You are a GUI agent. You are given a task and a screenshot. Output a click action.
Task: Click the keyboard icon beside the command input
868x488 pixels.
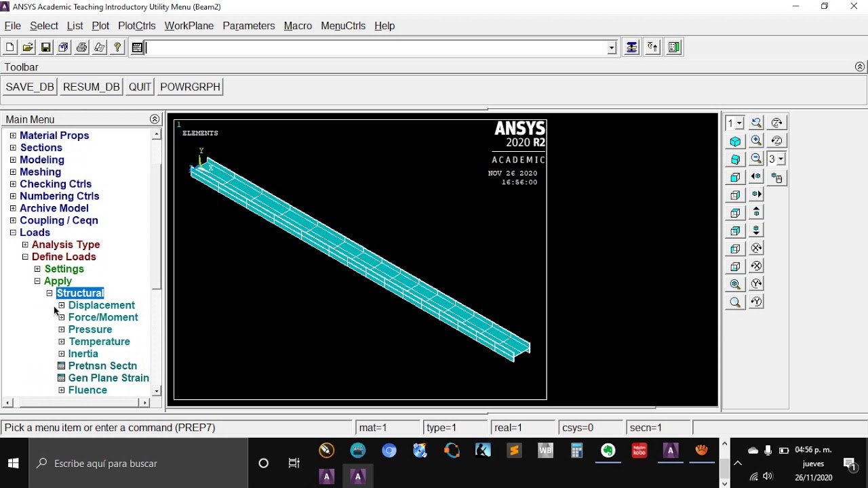coord(137,47)
